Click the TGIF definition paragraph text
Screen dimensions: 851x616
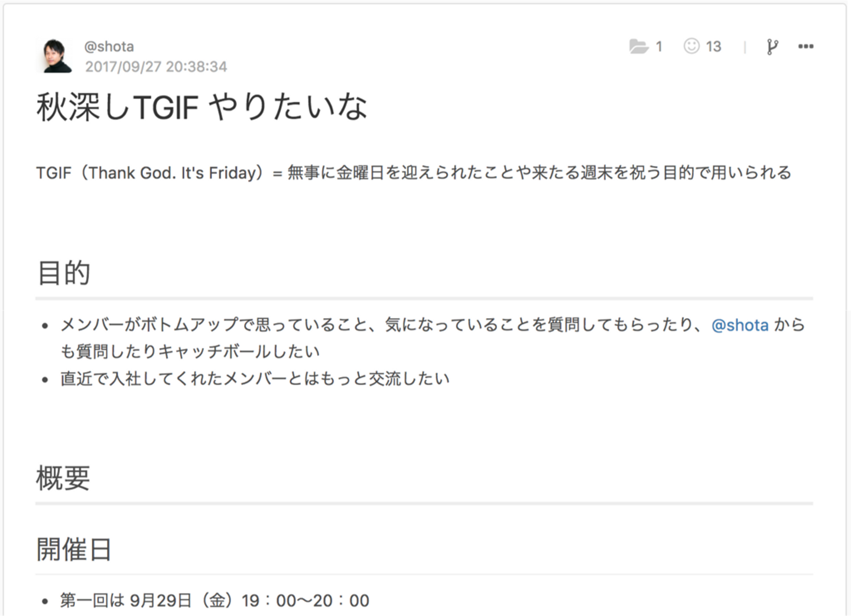point(413,173)
